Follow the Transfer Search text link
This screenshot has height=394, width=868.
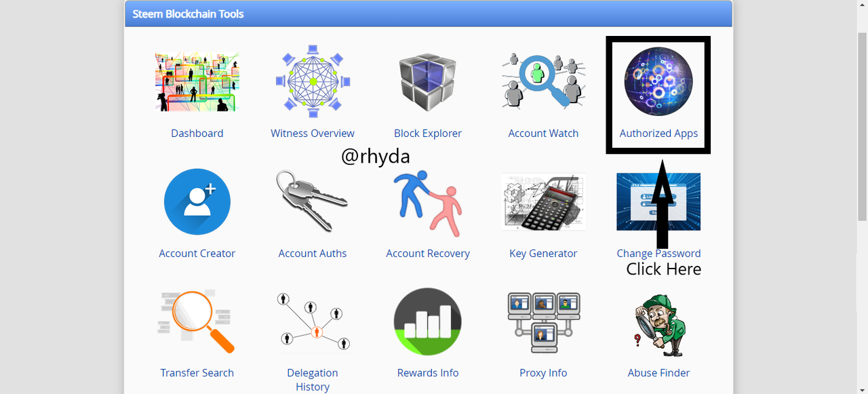point(197,372)
